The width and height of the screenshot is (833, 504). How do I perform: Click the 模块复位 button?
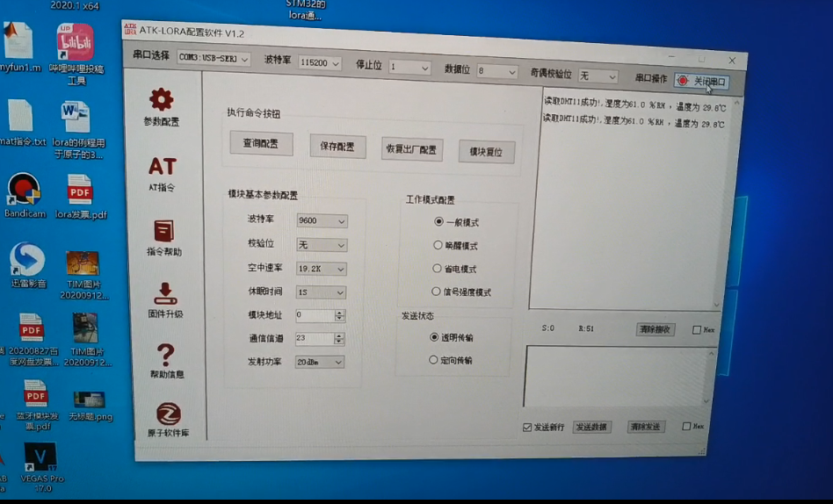pos(487,152)
